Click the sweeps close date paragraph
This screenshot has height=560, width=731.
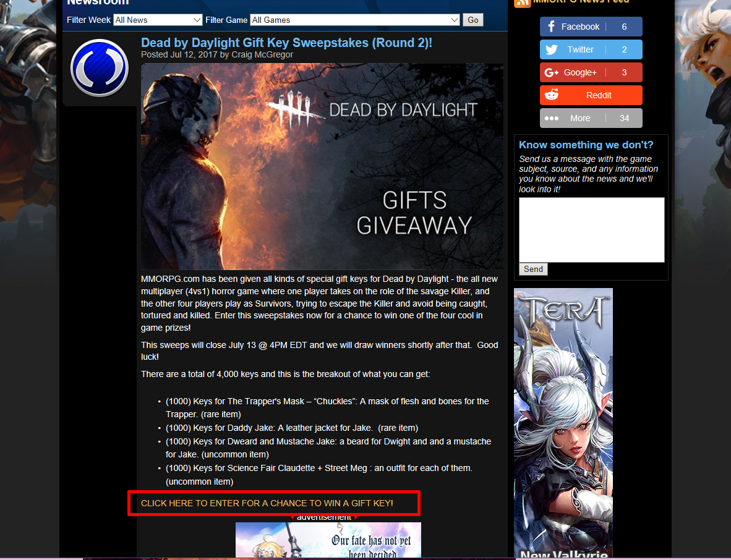tap(319, 351)
